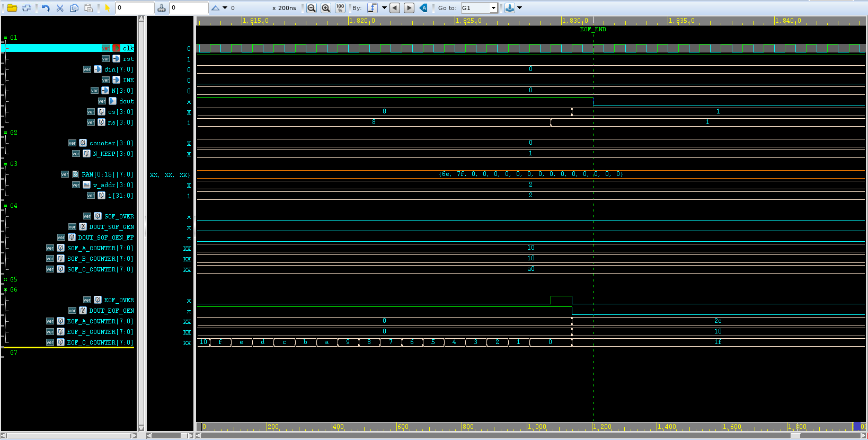
Task: Click the marker stamp icon
Action: pyautogui.click(x=162, y=8)
